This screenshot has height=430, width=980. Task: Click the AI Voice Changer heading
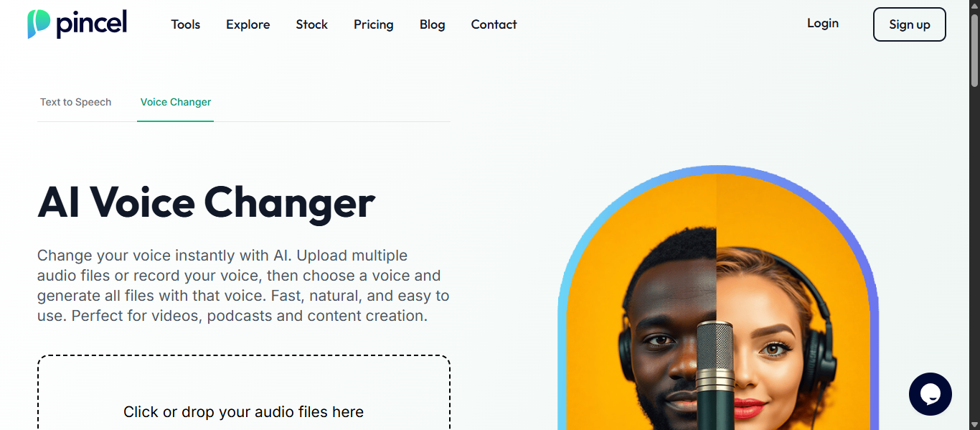pyautogui.click(x=207, y=202)
